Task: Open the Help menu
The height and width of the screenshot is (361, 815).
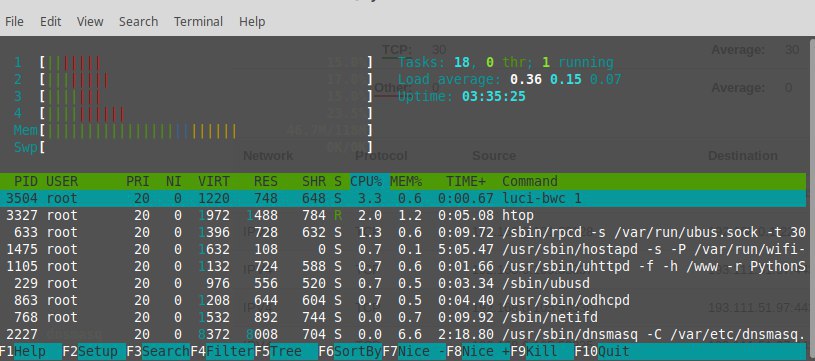Action: pyautogui.click(x=252, y=22)
